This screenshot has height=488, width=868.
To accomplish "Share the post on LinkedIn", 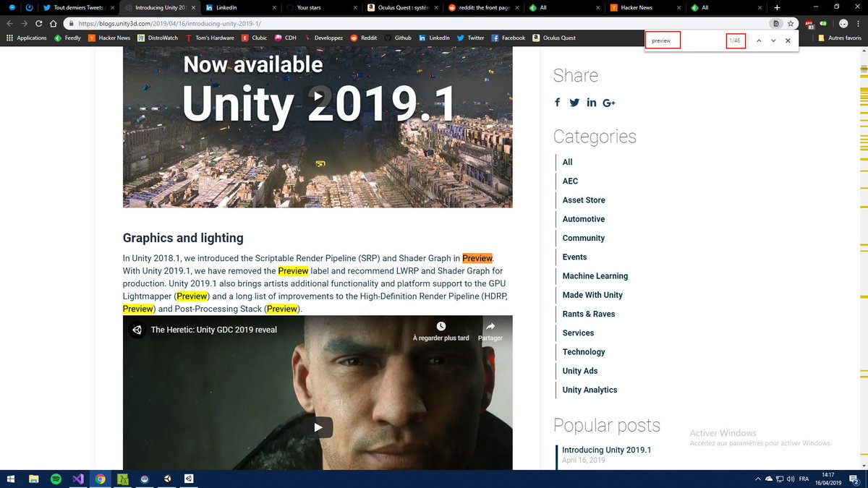I will (x=592, y=103).
